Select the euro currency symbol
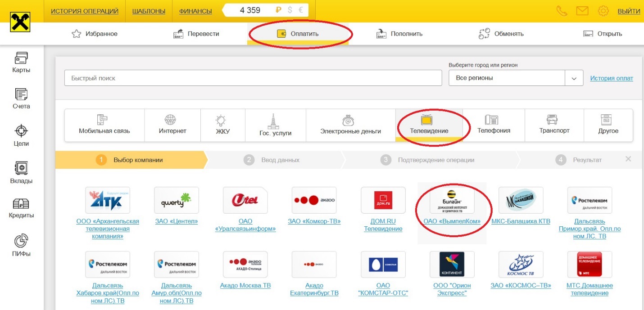This screenshot has width=644, height=310. [x=301, y=10]
